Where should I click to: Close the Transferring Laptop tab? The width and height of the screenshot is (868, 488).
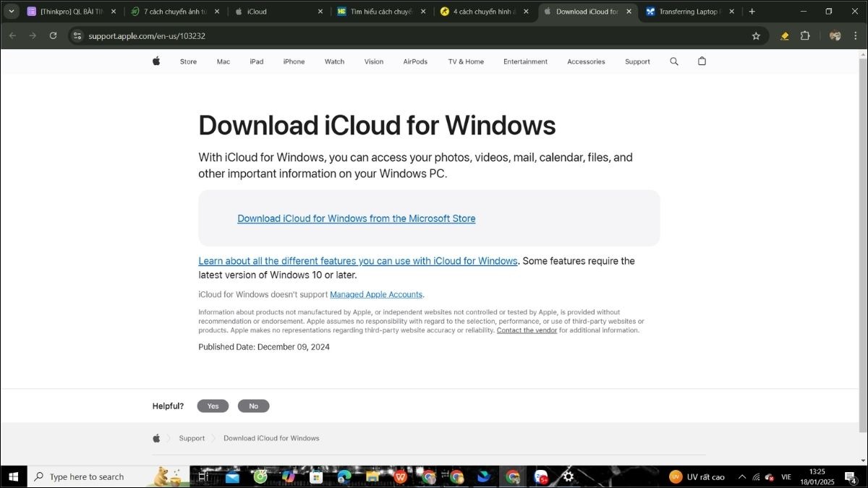coord(731,12)
